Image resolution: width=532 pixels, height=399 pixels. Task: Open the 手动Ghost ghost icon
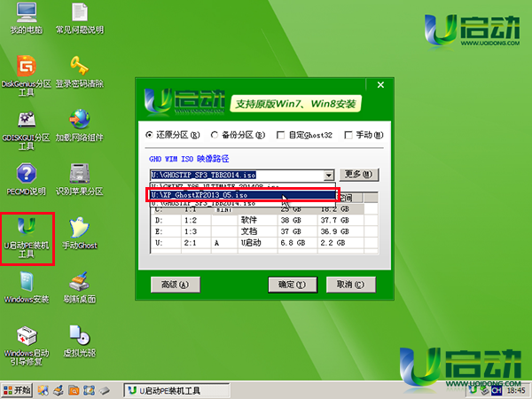coord(80,233)
